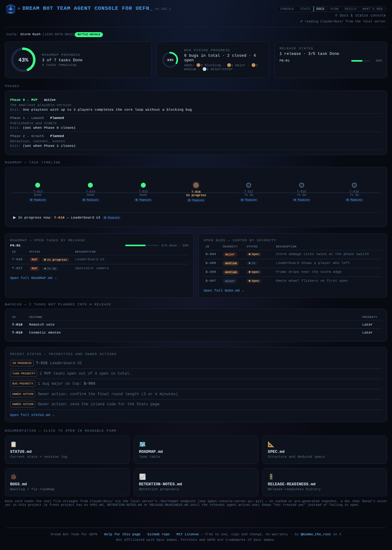Click the 43% roadmap progress ring
This screenshot has height=550, width=392.
(x=23, y=60)
